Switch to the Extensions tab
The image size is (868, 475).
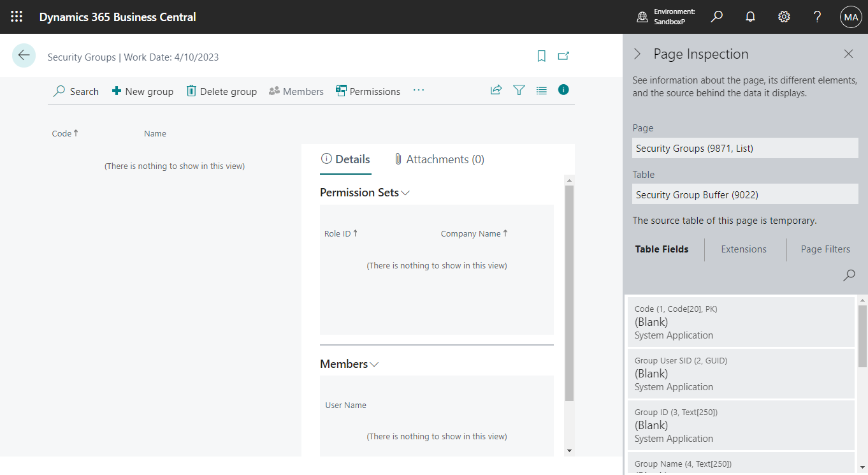[744, 249]
